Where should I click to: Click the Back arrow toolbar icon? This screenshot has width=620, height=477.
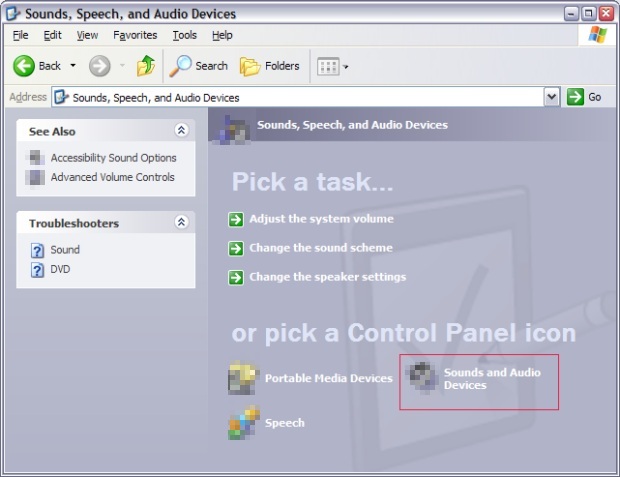point(24,66)
